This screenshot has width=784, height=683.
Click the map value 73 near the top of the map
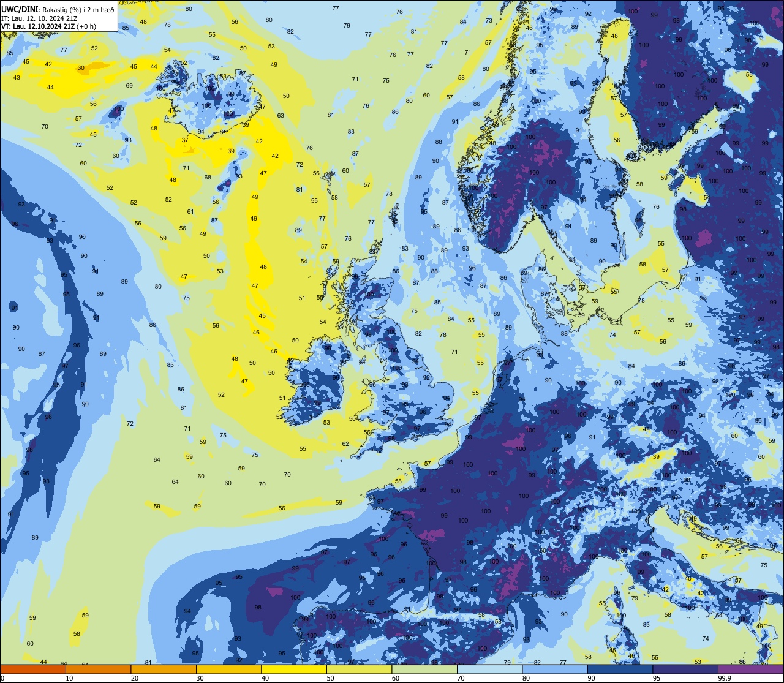coord(489,21)
